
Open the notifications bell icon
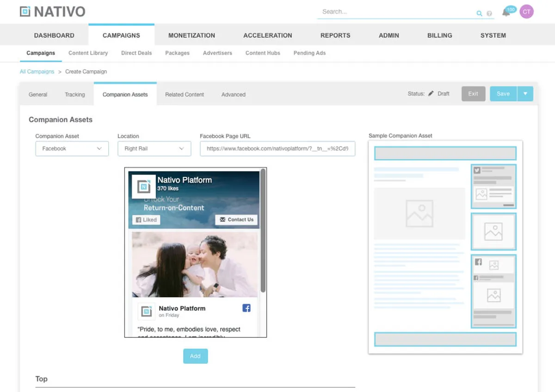pyautogui.click(x=506, y=12)
